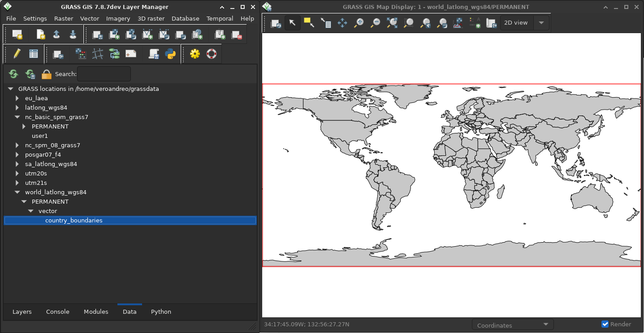Start a new map display

pyautogui.click(x=17, y=34)
